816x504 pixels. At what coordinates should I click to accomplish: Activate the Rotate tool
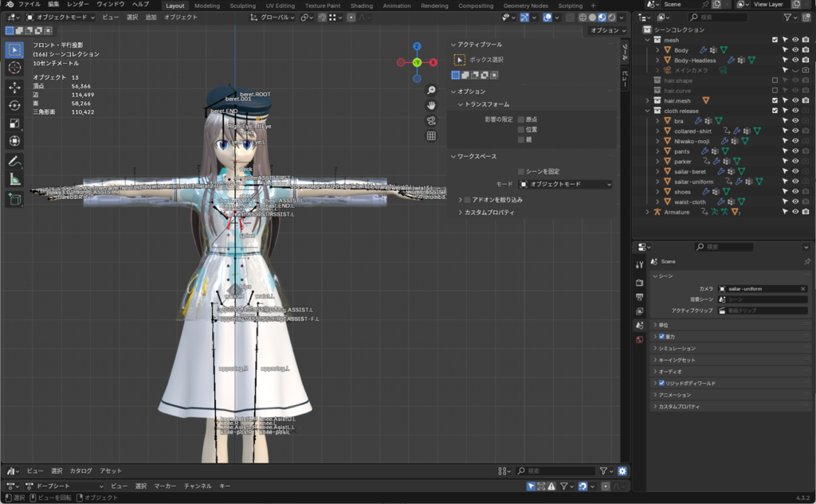coord(14,105)
